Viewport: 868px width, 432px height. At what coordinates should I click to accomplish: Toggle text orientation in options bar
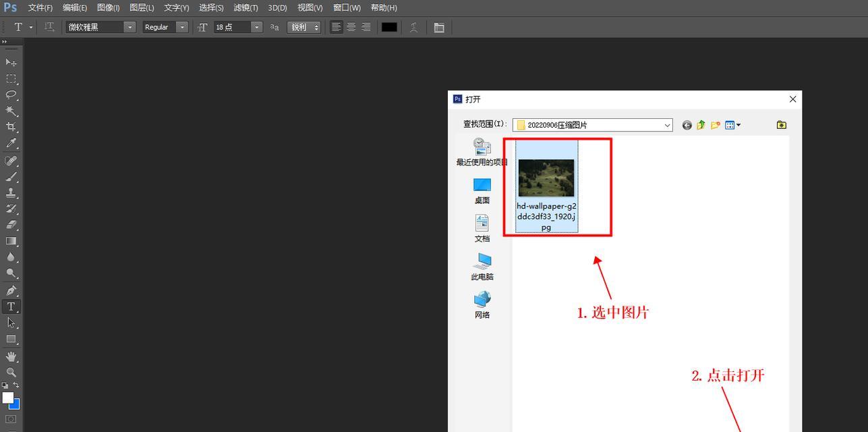[49, 27]
